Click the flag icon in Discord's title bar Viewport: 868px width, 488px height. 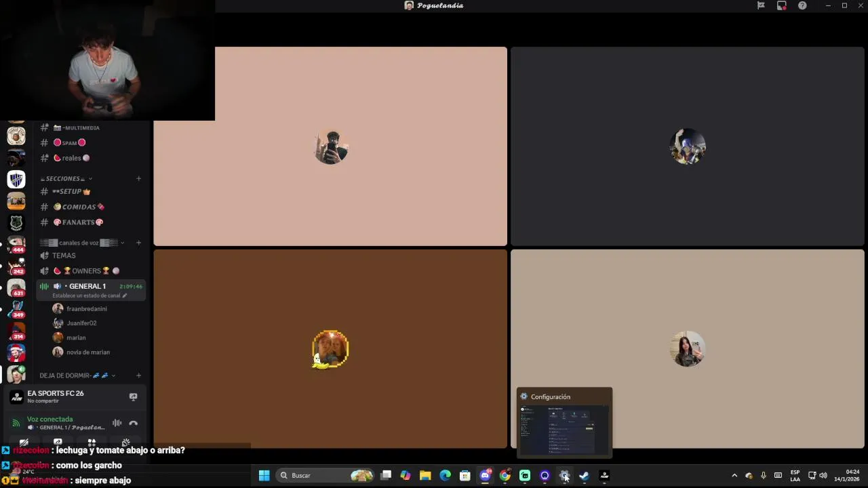761,5
